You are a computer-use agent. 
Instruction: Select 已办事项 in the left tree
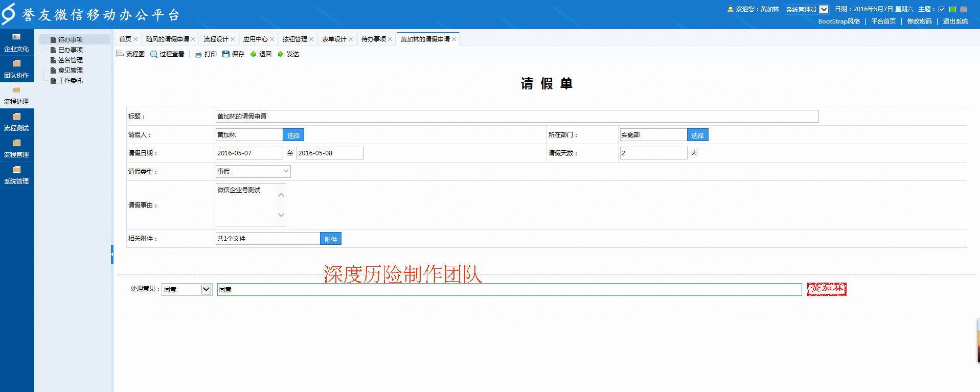pyautogui.click(x=70, y=50)
